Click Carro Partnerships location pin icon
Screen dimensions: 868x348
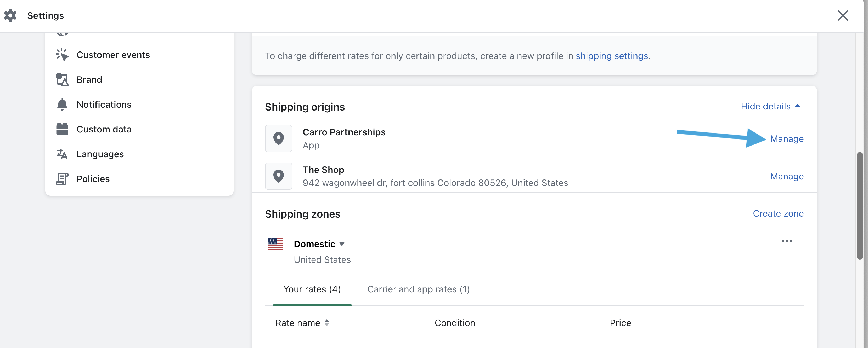(x=278, y=139)
